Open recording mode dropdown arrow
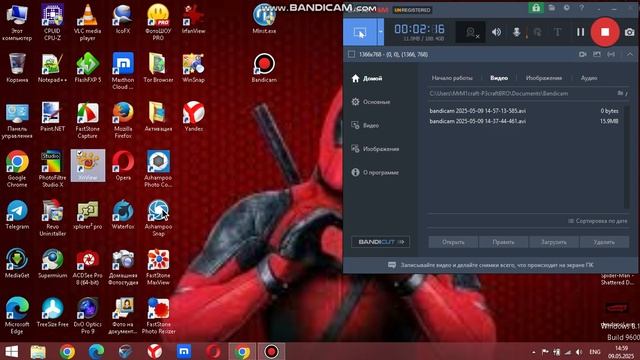This screenshot has height=360, width=640. click(x=380, y=32)
